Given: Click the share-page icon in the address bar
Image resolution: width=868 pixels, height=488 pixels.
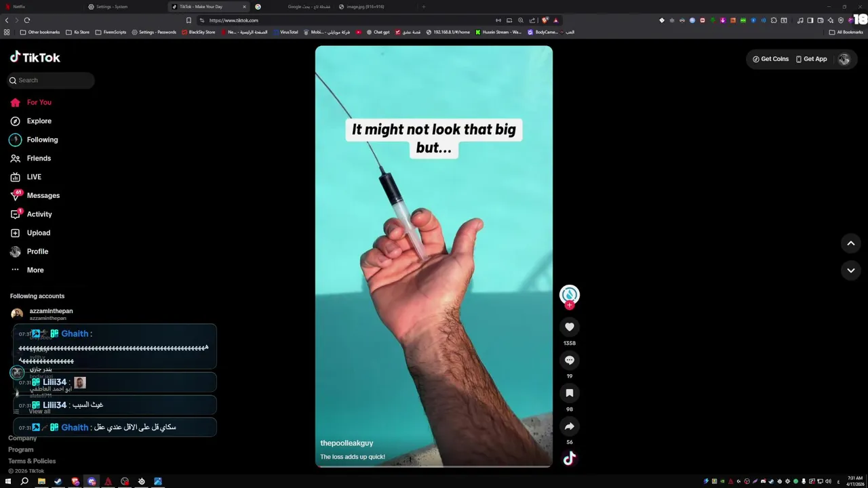Looking at the screenshot, I should coord(532,20).
